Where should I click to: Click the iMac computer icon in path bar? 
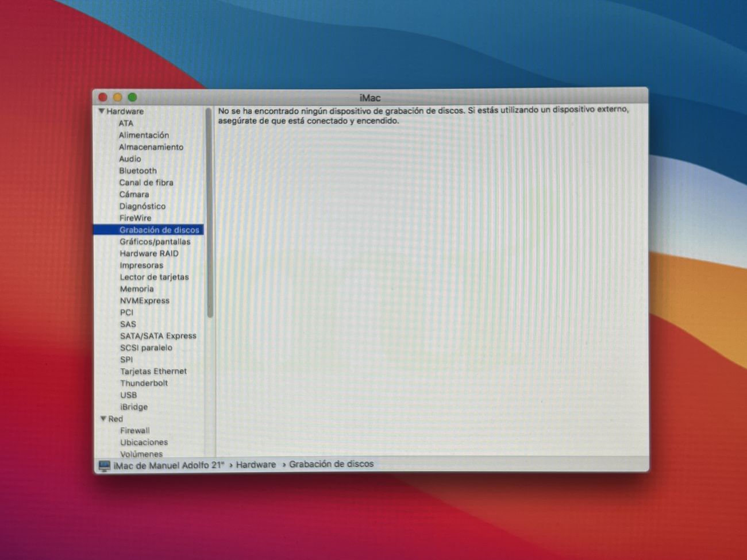[x=104, y=466]
